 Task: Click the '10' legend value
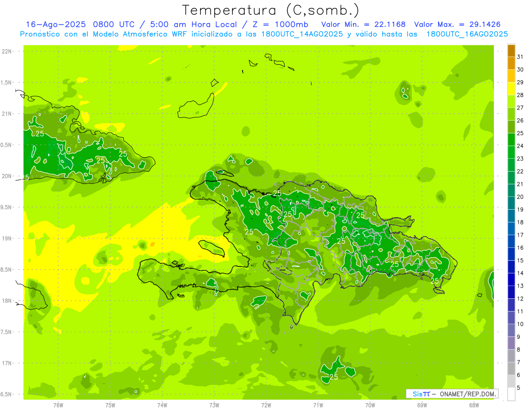click(x=520, y=324)
